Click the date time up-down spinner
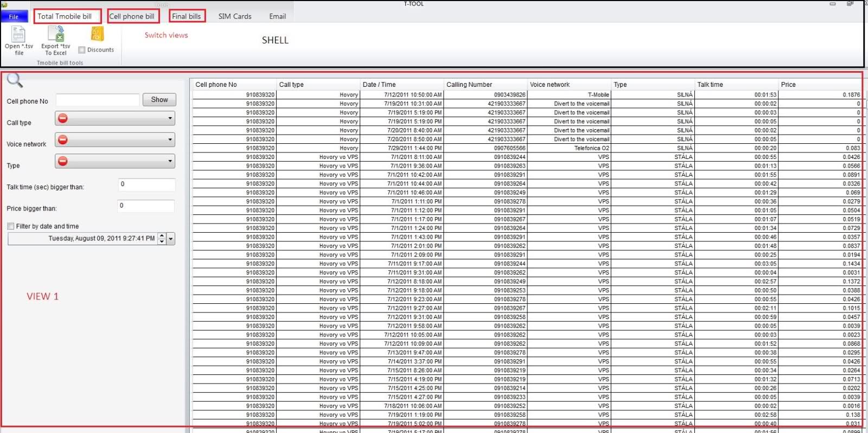Image resolution: width=868 pixels, height=433 pixels. tap(162, 239)
